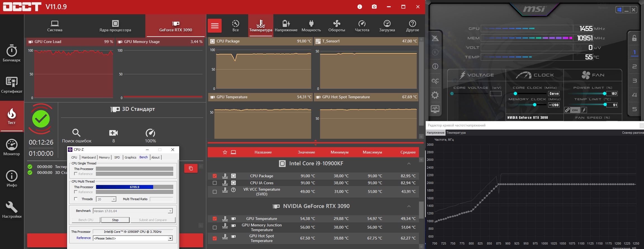Collapse the Intel Core i9-10900KF group
Viewport: 644px width, 249px height.
click(x=409, y=164)
